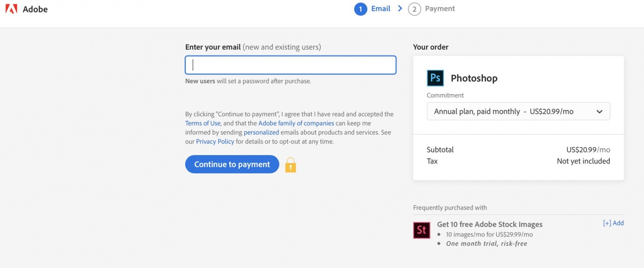Screen dimensions: 644x268
Task: Click the Get 10 free Adobe Stock Images heading
Action: point(490,224)
